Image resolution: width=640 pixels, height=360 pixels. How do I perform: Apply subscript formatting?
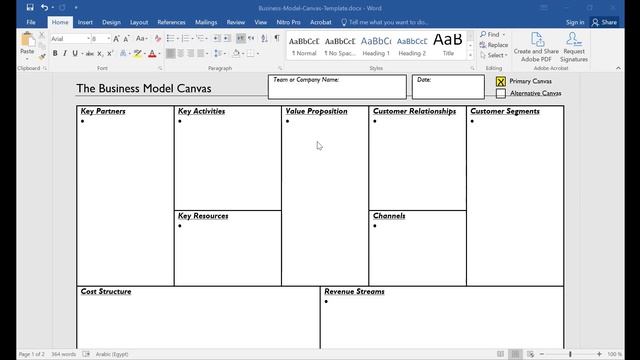[100, 53]
